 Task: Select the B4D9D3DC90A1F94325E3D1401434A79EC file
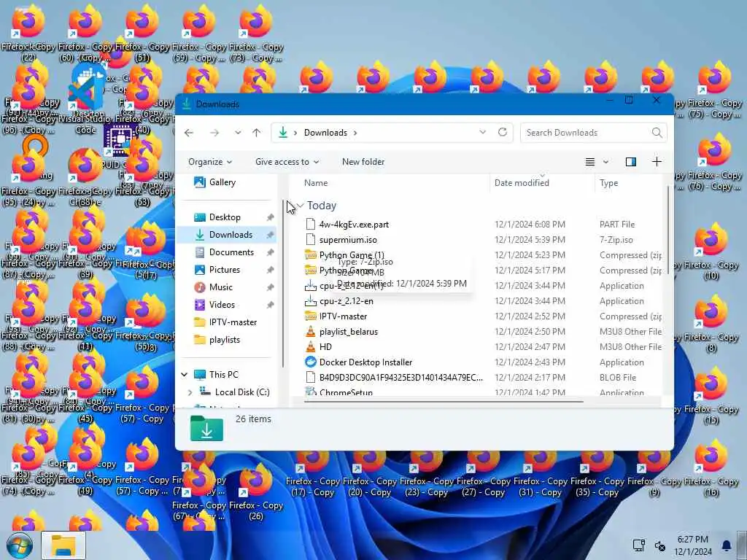400,378
